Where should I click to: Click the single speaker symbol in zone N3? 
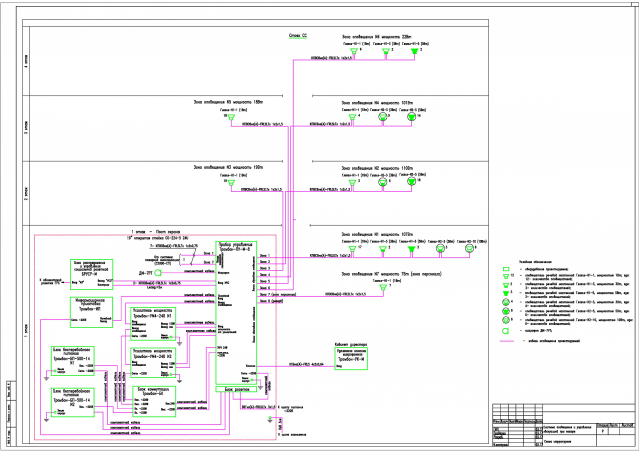pos(231,183)
